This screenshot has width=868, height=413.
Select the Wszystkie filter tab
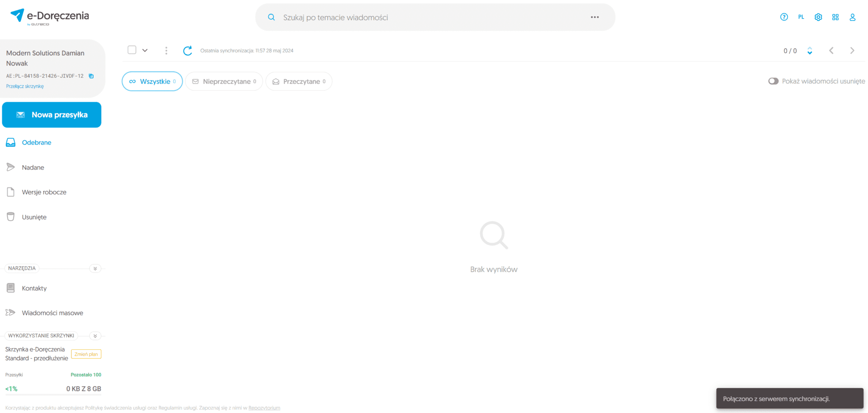pos(152,81)
